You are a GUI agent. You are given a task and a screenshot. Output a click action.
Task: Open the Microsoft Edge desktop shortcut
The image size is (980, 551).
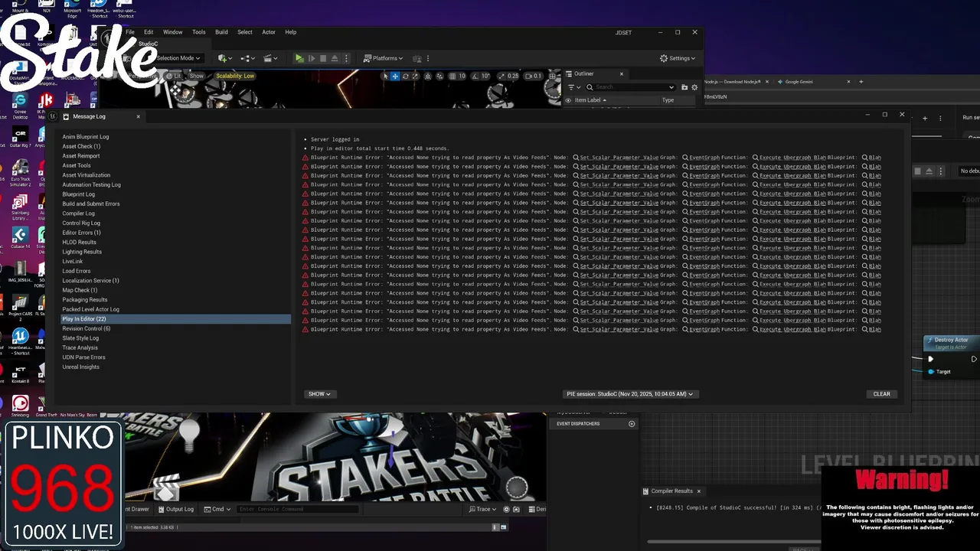point(72,8)
